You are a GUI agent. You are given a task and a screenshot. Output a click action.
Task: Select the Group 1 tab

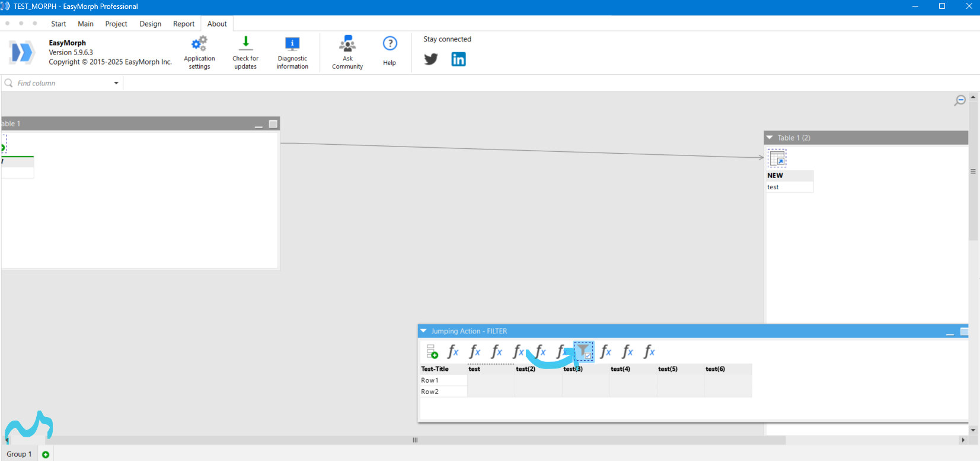(x=19, y=454)
